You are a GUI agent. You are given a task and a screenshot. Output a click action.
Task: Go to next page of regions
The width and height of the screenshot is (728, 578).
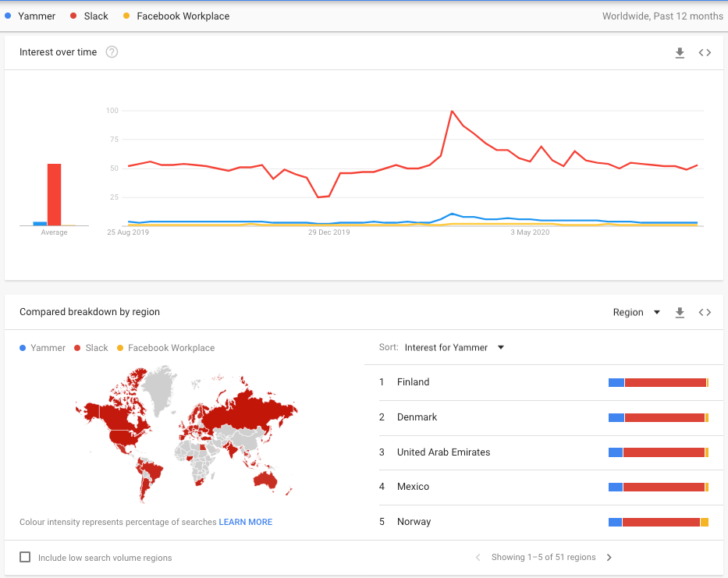609,558
